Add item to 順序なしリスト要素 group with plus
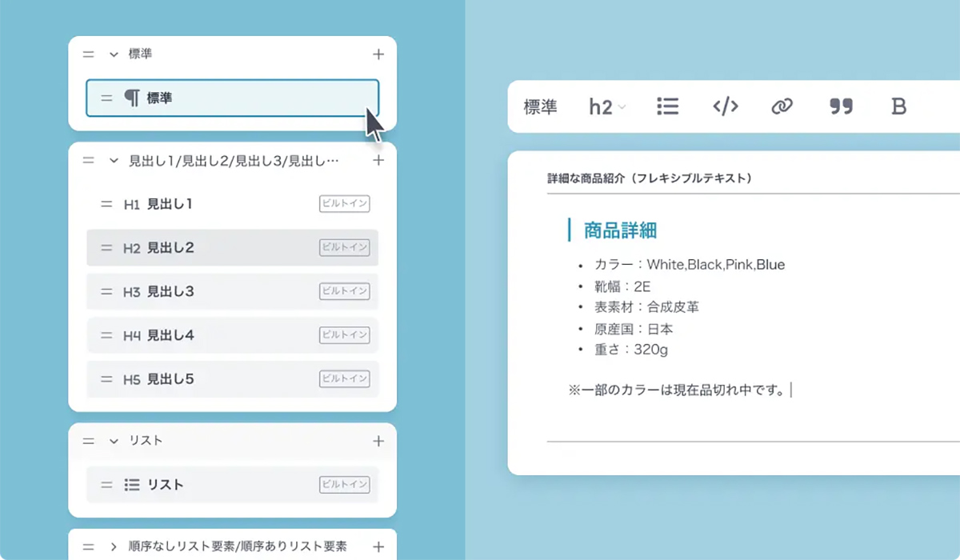Screen dimensions: 960x560 coord(378,547)
